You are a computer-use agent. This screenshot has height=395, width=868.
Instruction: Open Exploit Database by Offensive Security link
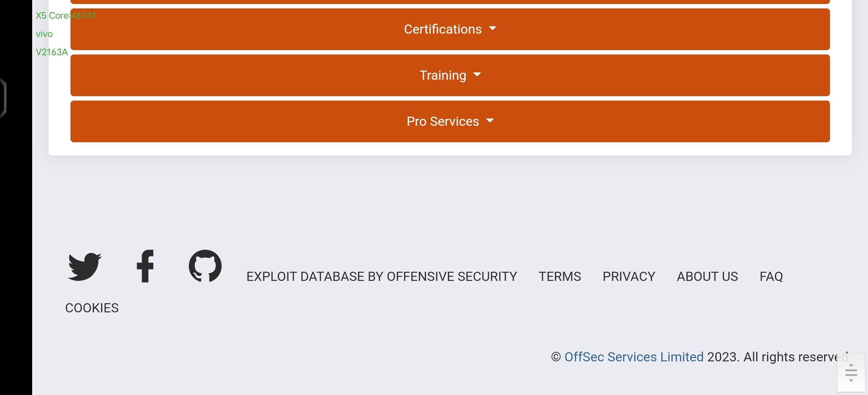tap(381, 276)
